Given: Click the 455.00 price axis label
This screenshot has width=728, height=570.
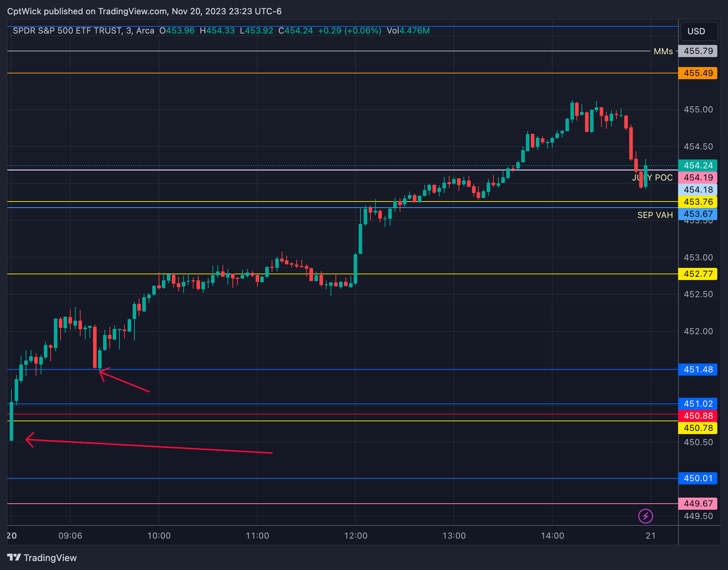Looking at the screenshot, I should click(x=698, y=110).
